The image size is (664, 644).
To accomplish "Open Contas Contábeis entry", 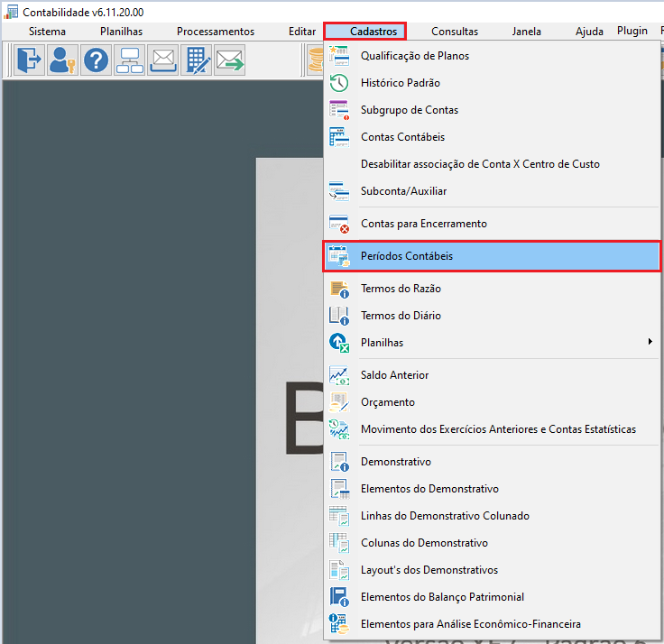I will coord(492,137).
